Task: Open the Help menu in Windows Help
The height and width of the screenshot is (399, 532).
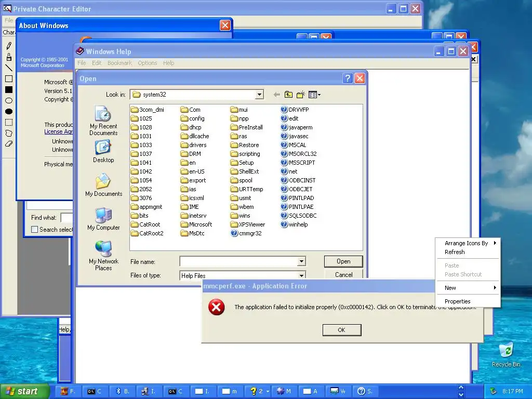Action: (x=168, y=63)
